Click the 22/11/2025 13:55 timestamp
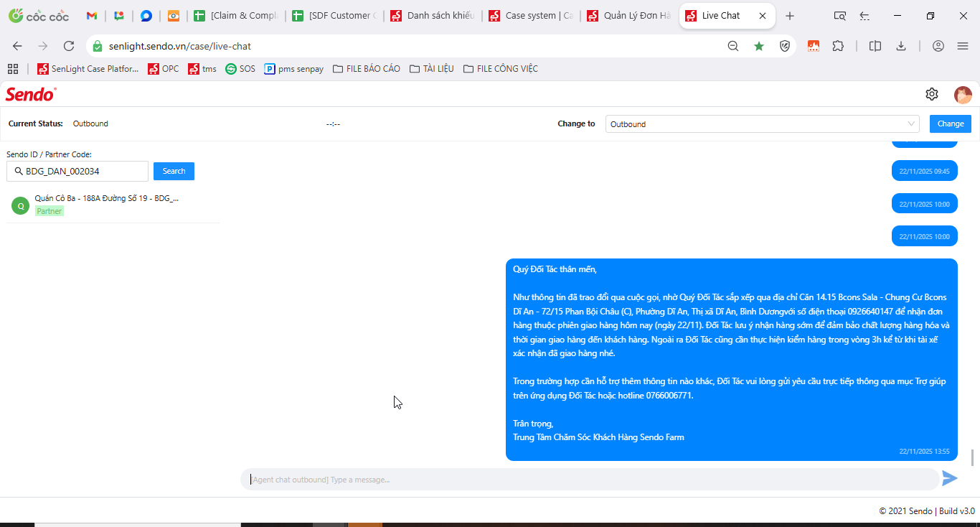The image size is (980, 527). [x=924, y=451]
